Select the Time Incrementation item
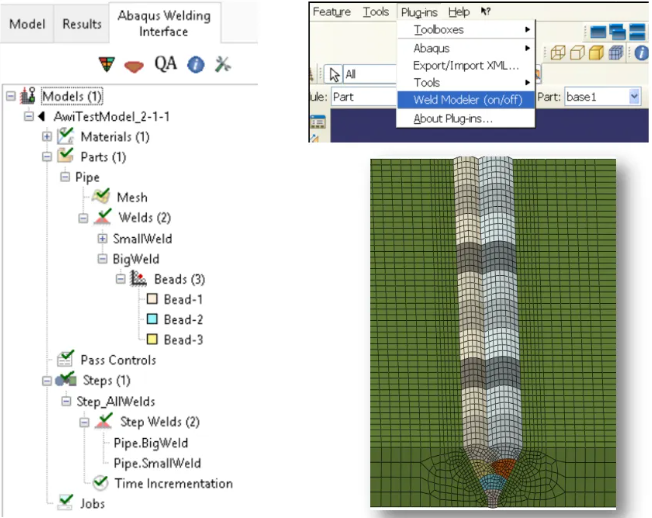The image size is (652, 518). pos(173,483)
